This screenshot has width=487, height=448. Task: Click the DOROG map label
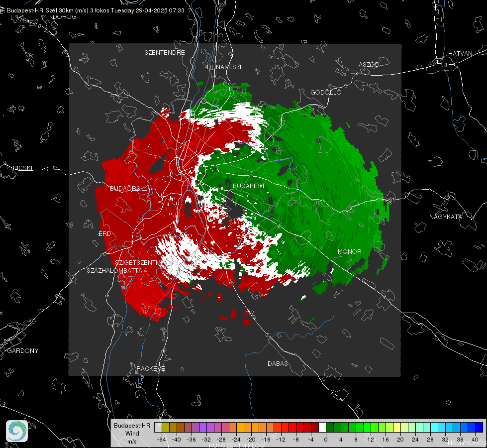(65, 17)
